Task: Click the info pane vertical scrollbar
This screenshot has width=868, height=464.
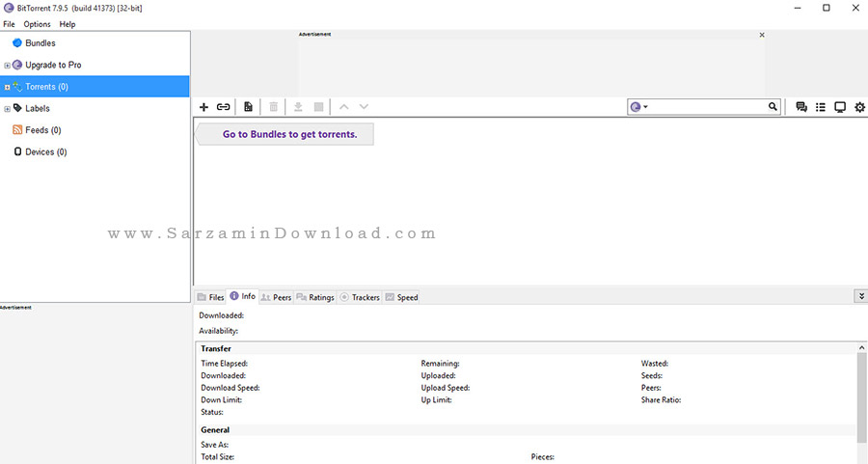Action: coord(861,398)
